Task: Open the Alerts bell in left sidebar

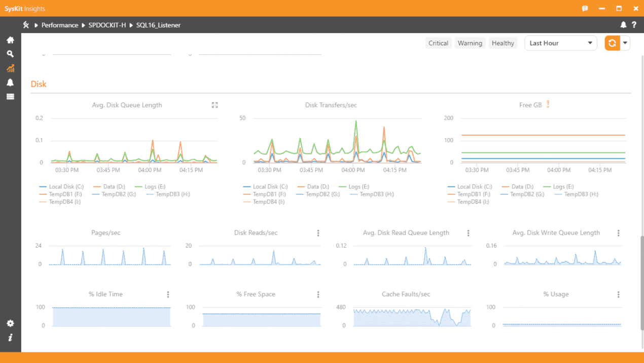Action: 10,82
